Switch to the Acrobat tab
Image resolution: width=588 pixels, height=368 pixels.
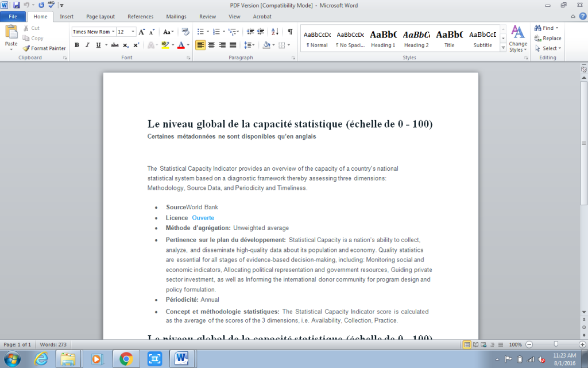click(x=262, y=17)
